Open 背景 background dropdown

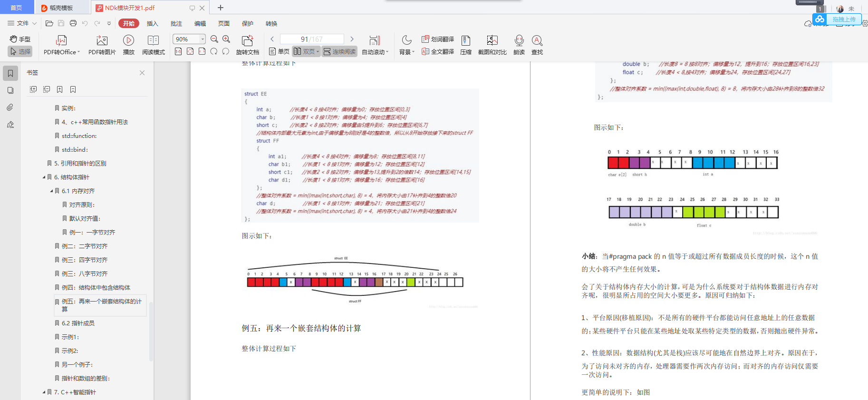[406, 45]
